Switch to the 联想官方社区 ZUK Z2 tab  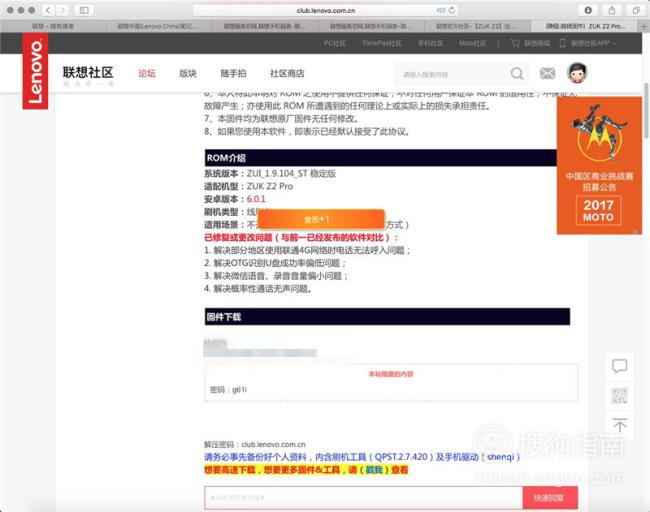(478, 26)
